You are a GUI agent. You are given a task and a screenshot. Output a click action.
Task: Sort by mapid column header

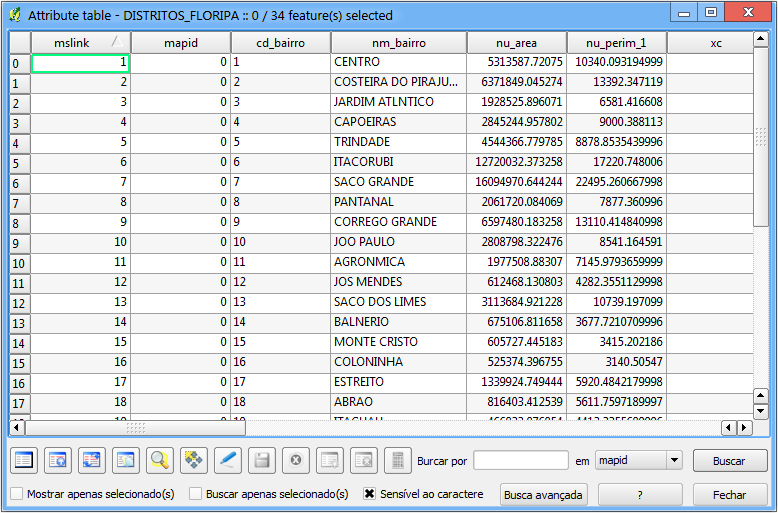tap(181, 43)
